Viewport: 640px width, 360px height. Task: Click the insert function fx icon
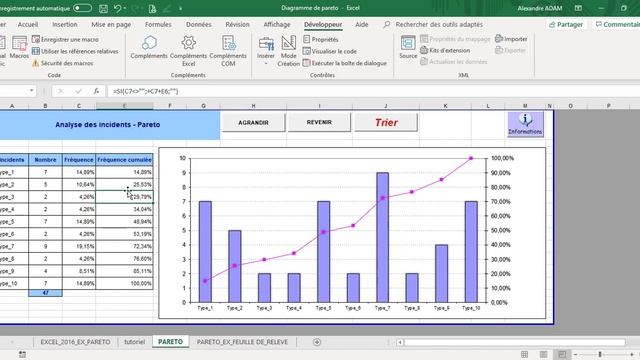pos(96,91)
